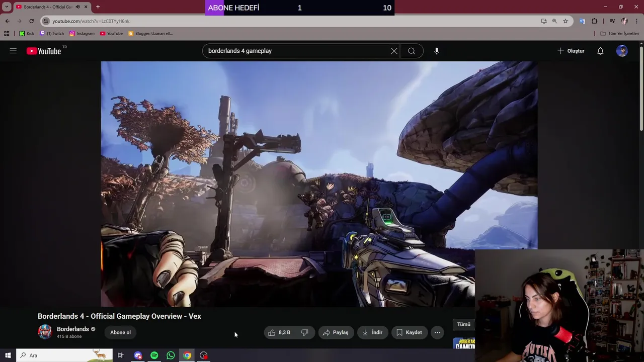Open more actions three-dot menu
The width and height of the screenshot is (644, 362).
437,332
